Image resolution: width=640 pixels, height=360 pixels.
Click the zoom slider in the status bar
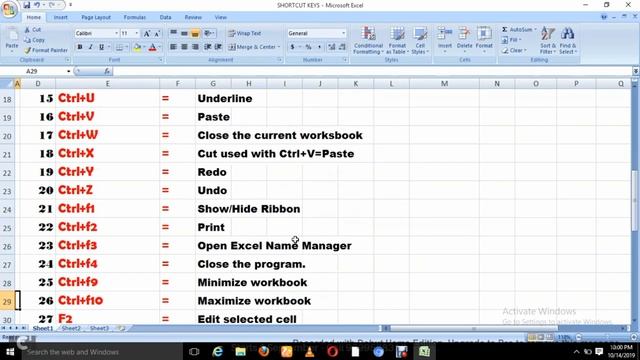(x=606, y=338)
